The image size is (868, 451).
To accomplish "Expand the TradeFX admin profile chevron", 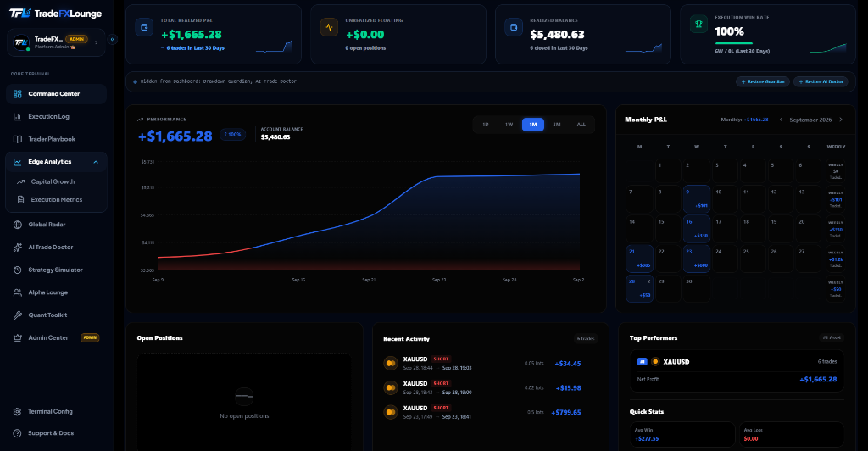I will [97, 42].
